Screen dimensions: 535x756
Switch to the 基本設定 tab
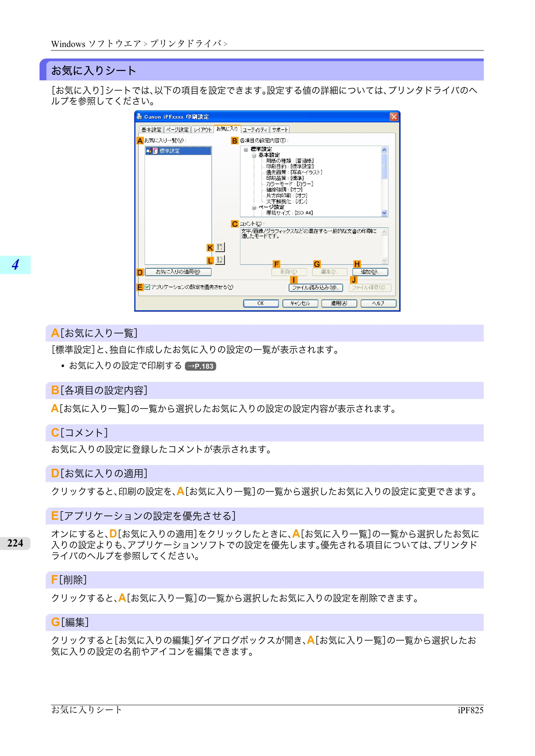point(152,130)
